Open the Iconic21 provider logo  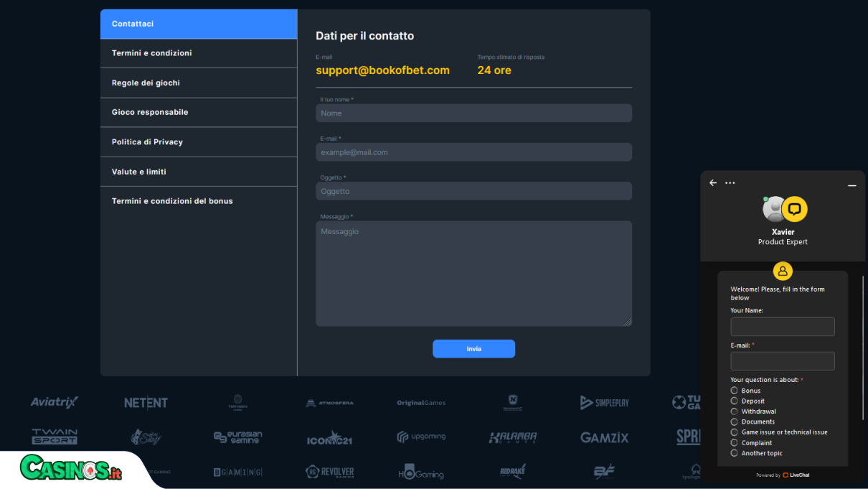pyautogui.click(x=329, y=438)
